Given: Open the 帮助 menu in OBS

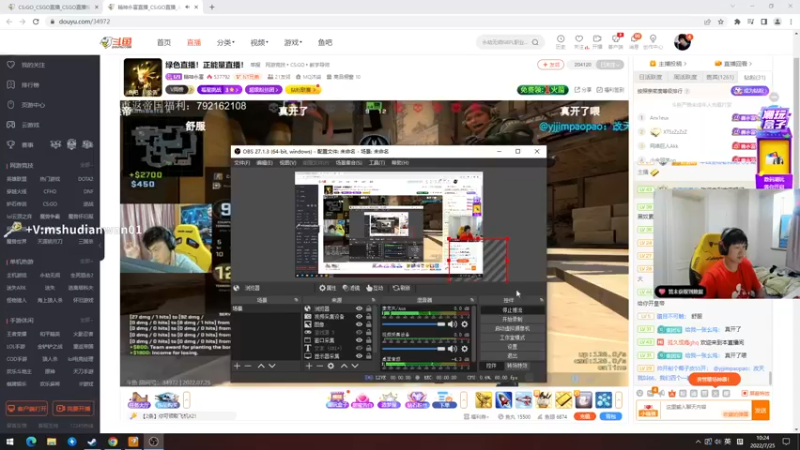Looking at the screenshot, I should [x=400, y=163].
